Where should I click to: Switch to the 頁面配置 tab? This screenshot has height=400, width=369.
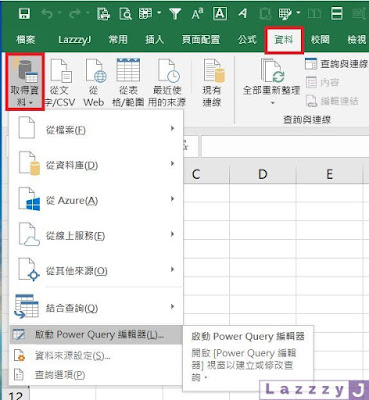coord(201,40)
